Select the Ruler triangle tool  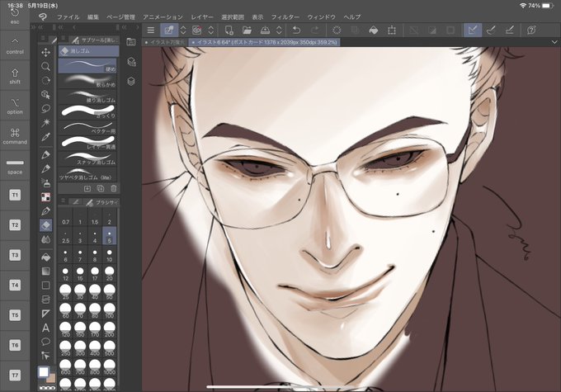(45, 314)
